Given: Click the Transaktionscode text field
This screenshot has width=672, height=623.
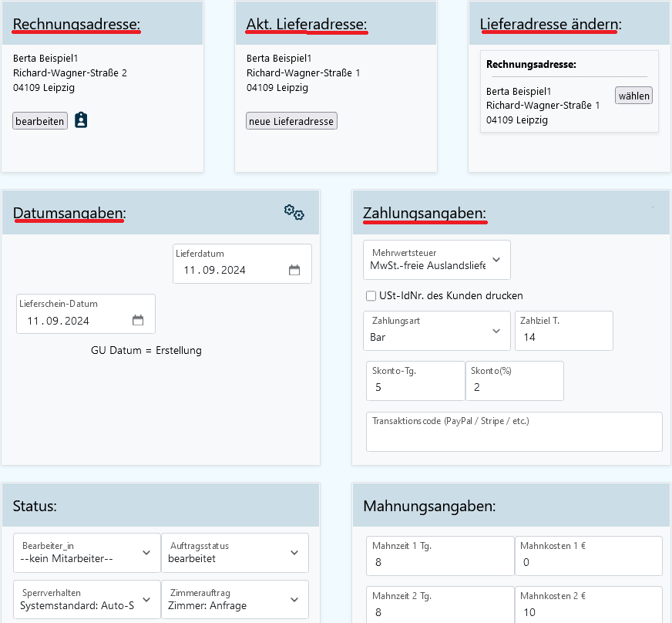Looking at the screenshot, I should pyautogui.click(x=514, y=439).
